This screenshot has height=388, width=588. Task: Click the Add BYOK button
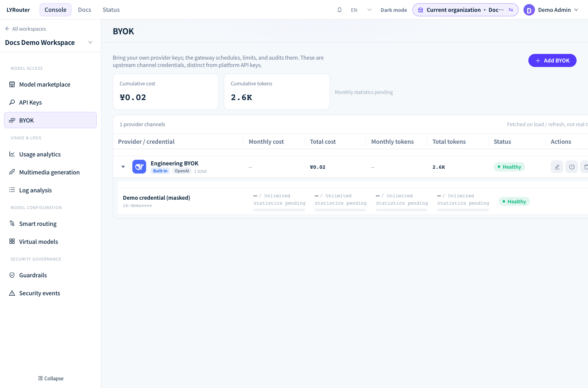552,60
